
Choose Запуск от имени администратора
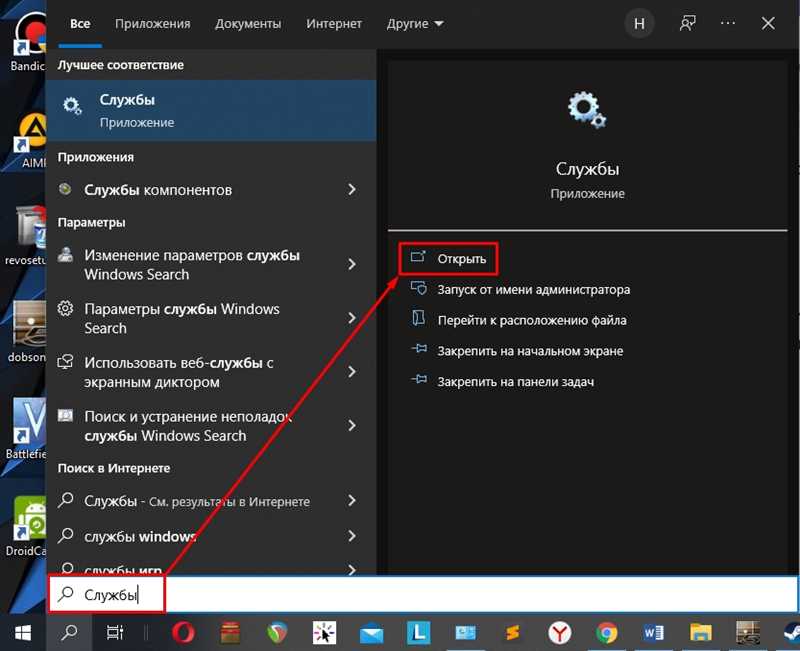pos(533,290)
